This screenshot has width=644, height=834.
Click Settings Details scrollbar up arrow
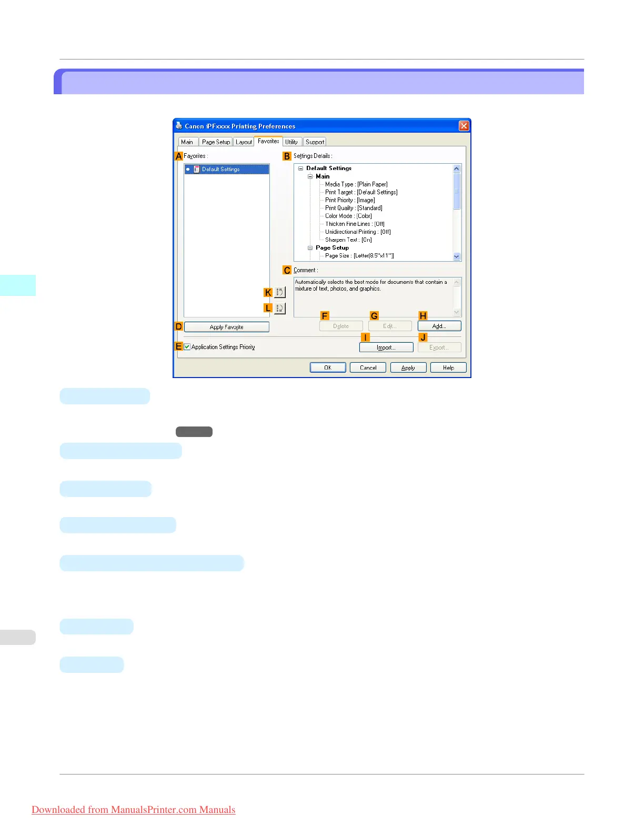pos(457,168)
